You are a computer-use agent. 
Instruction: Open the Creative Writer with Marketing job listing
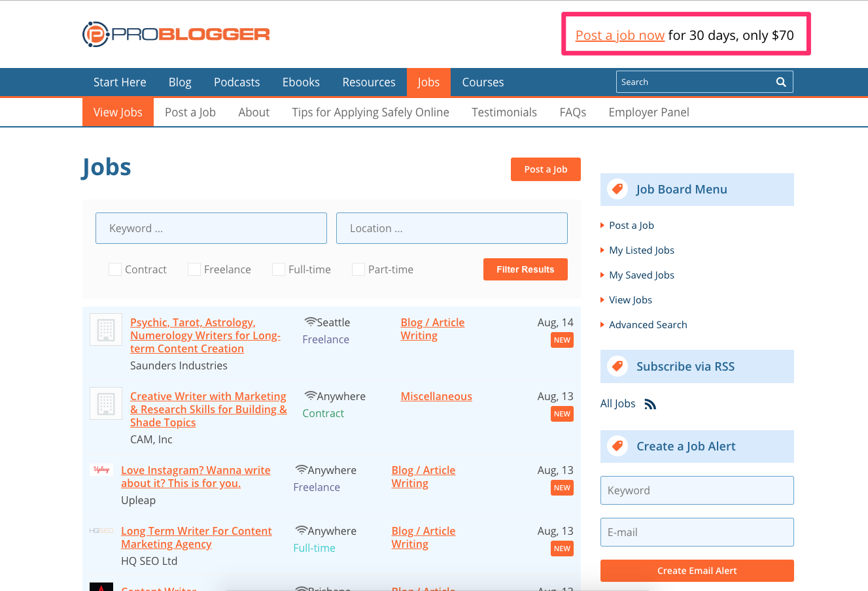click(209, 409)
